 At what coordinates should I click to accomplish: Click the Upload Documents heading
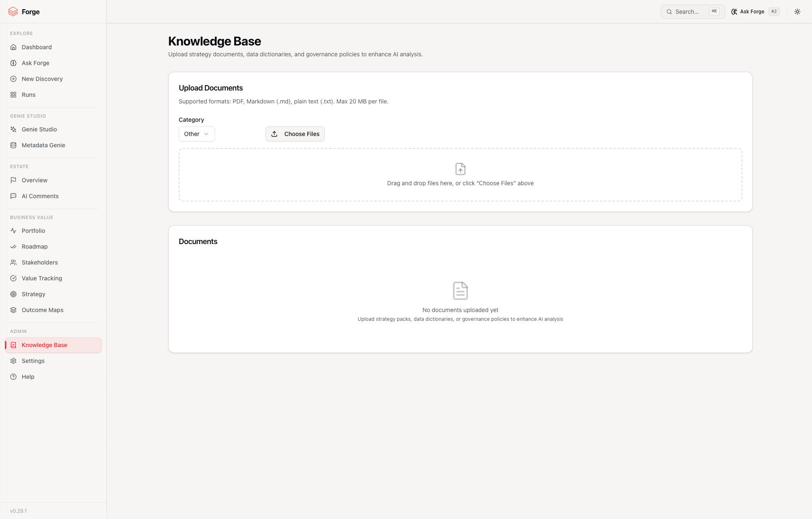(x=211, y=88)
